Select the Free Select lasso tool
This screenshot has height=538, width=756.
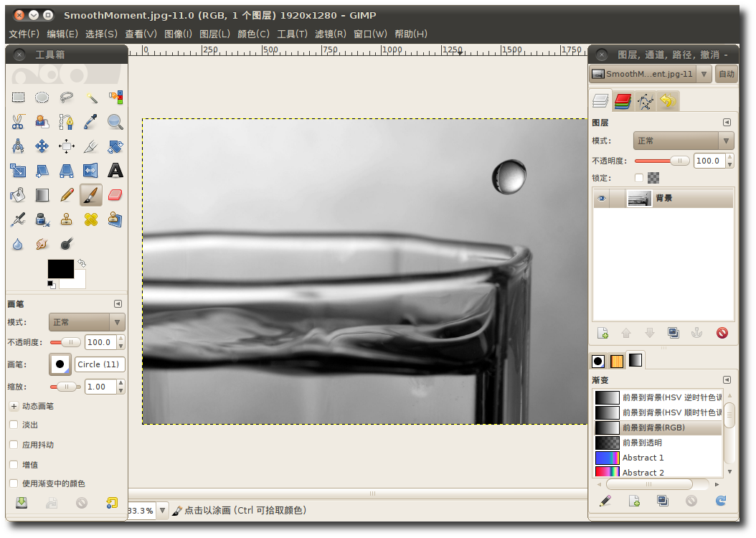tap(67, 98)
